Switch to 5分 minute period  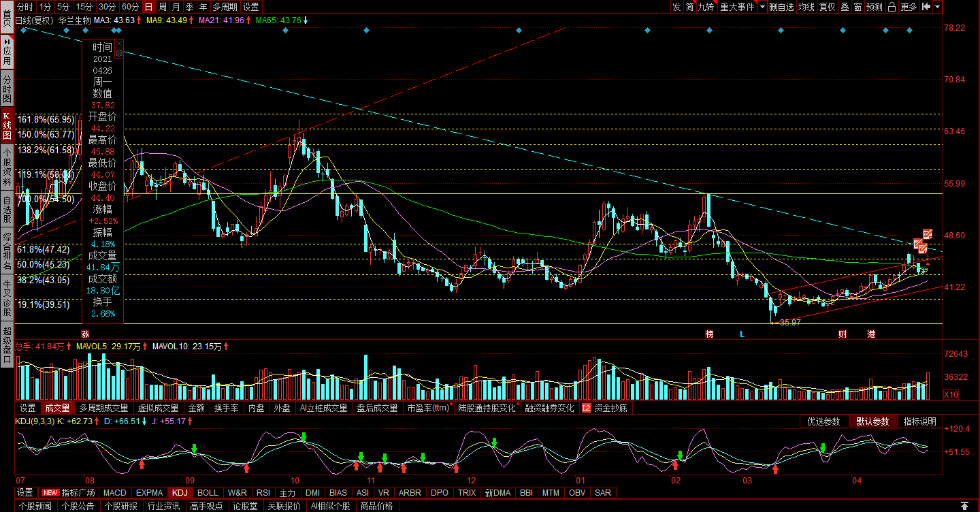pos(63,7)
